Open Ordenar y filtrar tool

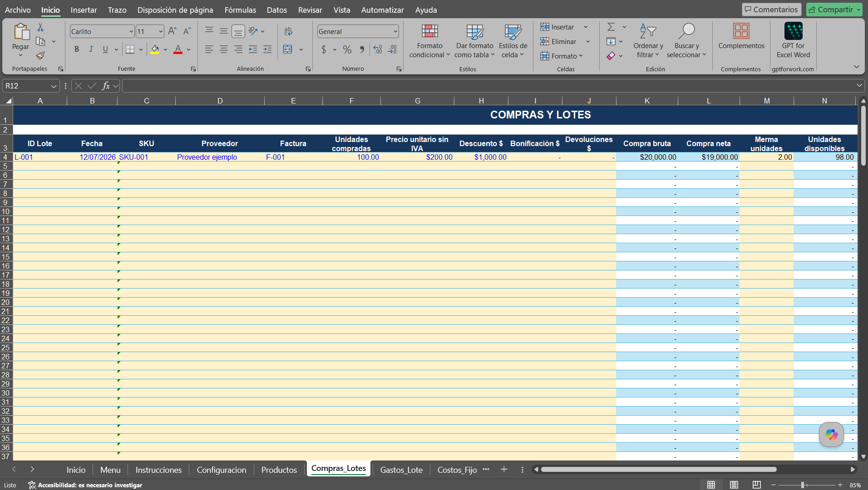pyautogui.click(x=648, y=41)
